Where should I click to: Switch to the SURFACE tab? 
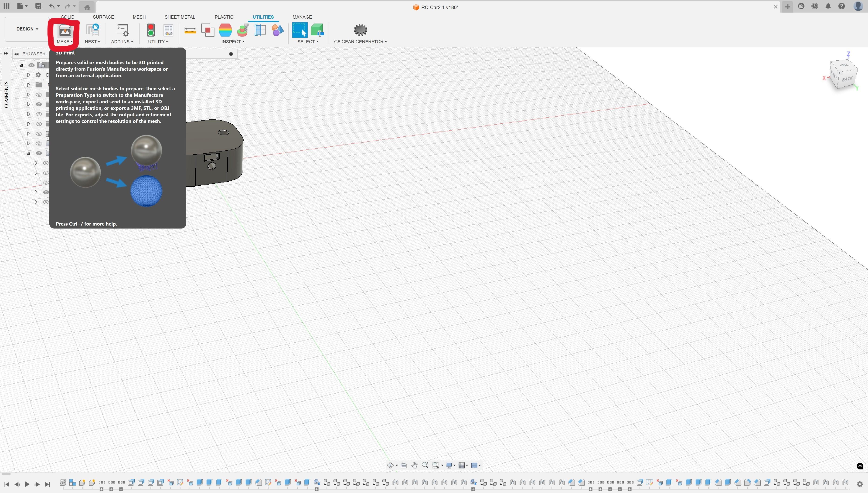[103, 17]
